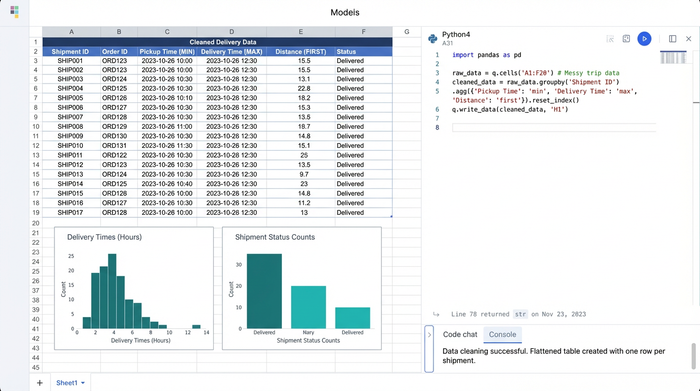The image size is (700, 391).
Task: Select pickup time 2023-10-26 10:40 cell
Action: (167, 184)
